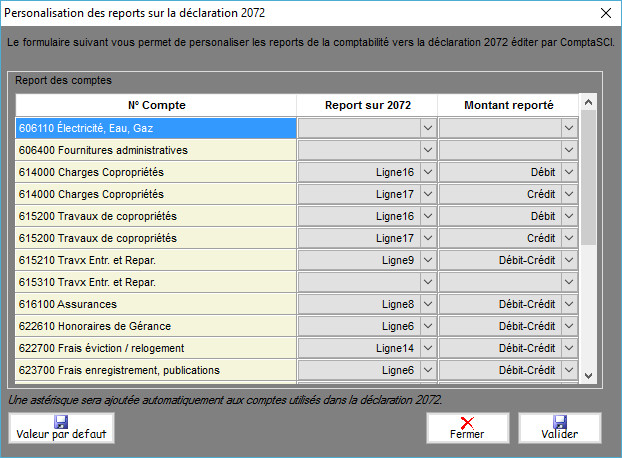Click the Valider save button

pyautogui.click(x=559, y=428)
